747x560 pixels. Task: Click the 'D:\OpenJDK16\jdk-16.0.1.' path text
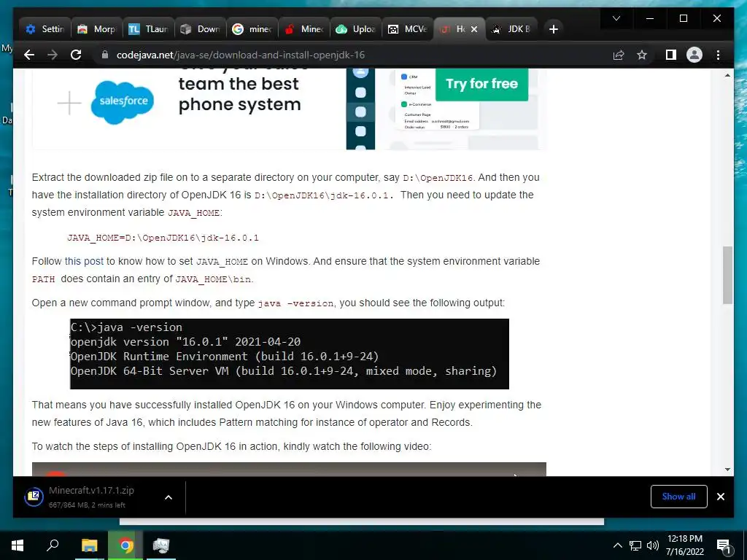[323, 195]
